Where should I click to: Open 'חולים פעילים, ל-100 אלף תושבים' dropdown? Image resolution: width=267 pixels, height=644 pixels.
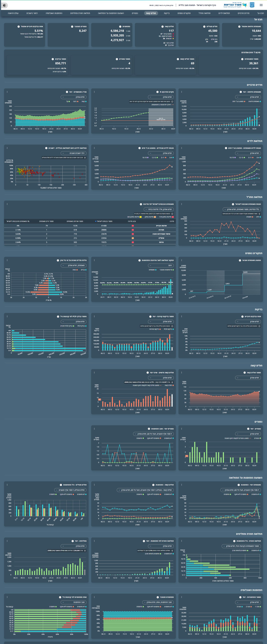coord(70,490)
